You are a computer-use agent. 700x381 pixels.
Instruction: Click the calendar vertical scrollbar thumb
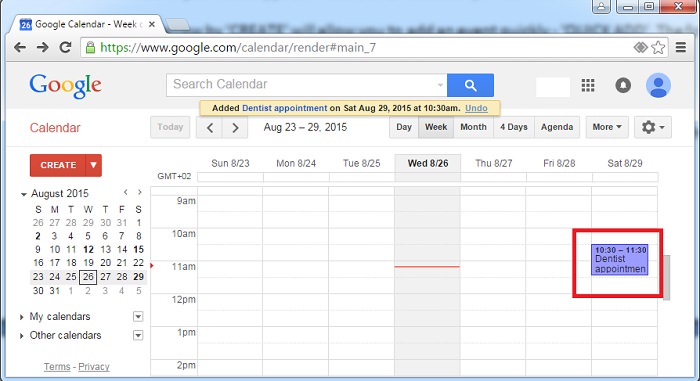pos(667,277)
